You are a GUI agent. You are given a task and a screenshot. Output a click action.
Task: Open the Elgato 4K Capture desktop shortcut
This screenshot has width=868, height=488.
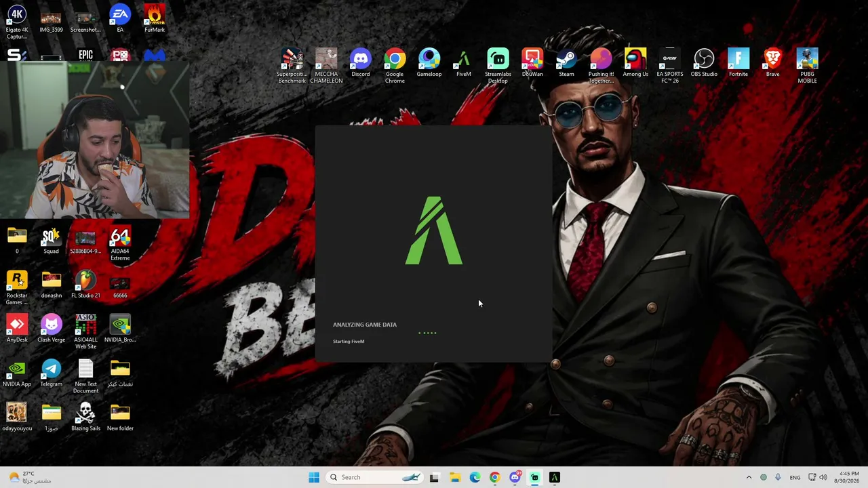point(17,22)
